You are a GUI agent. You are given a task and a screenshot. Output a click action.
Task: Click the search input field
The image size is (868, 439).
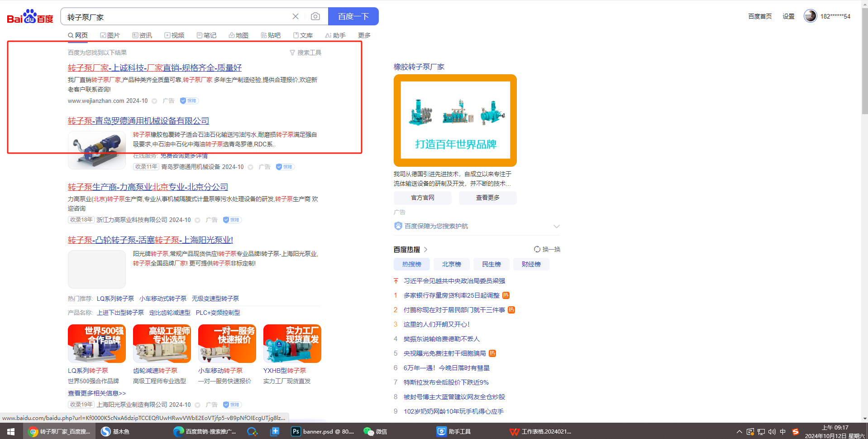coord(176,17)
